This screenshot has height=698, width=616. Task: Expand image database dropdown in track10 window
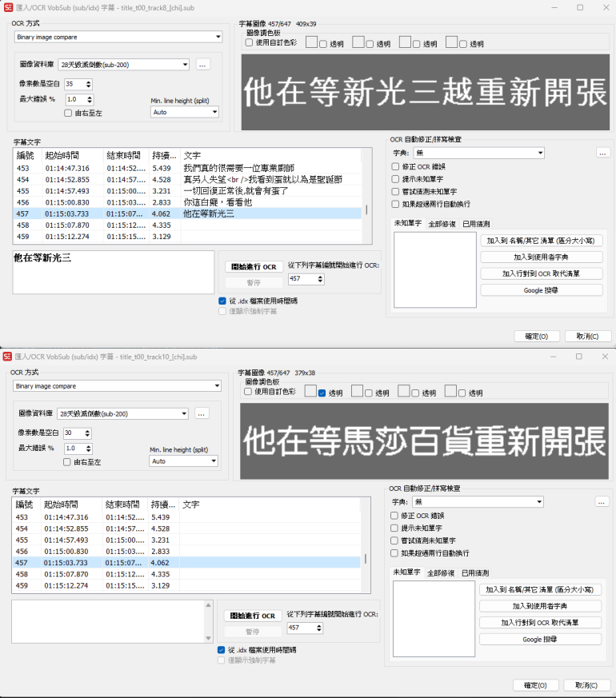[x=122, y=413]
